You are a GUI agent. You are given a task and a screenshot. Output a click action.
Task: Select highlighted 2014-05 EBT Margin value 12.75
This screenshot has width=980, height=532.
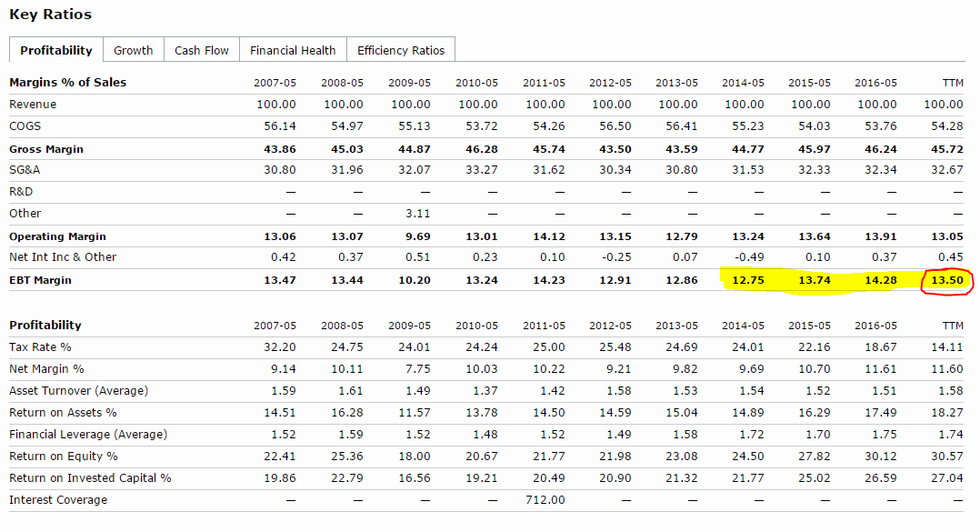[x=747, y=280]
